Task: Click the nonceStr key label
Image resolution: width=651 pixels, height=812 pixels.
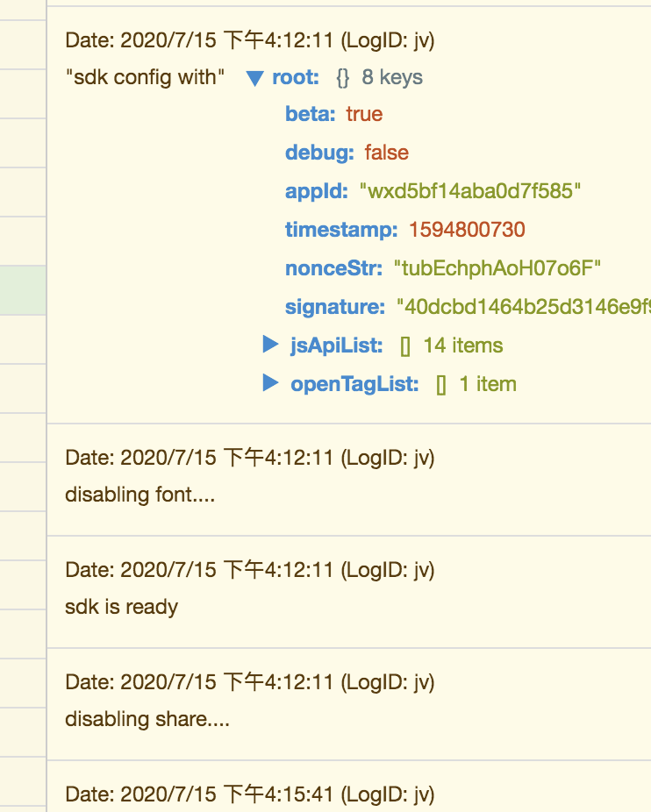Action: point(327,268)
